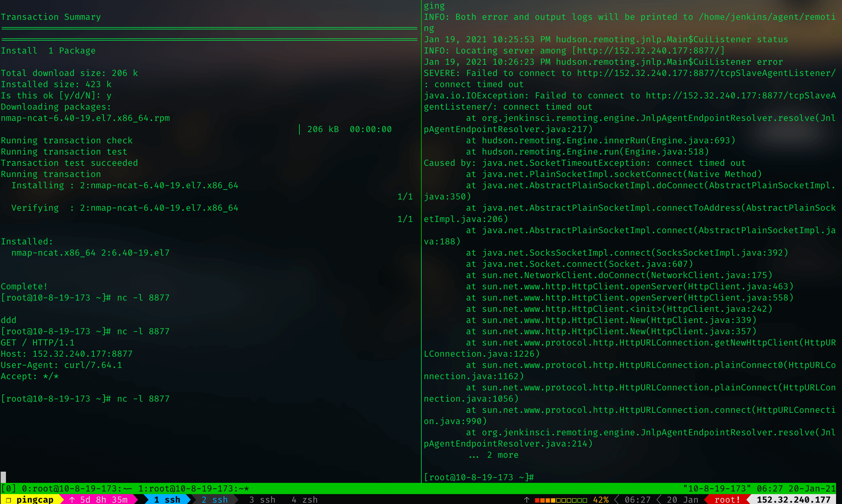Click the 'Complete!' line in the left pane
This screenshot has height=504, width=842.
24,286
